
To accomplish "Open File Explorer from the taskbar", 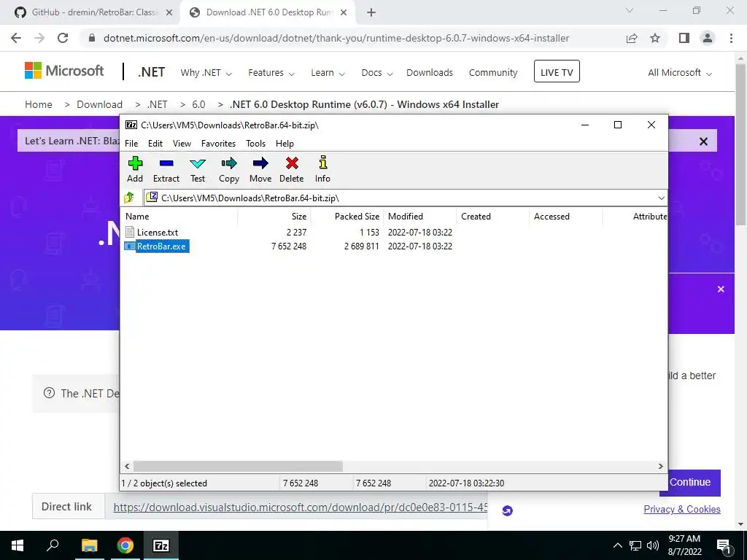I will (90, 545).
